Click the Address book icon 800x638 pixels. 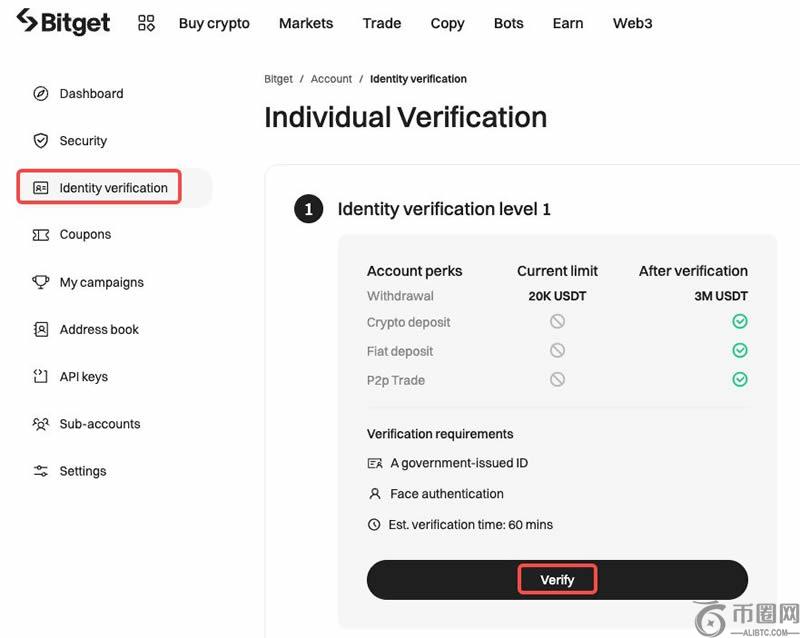[41, 329]
